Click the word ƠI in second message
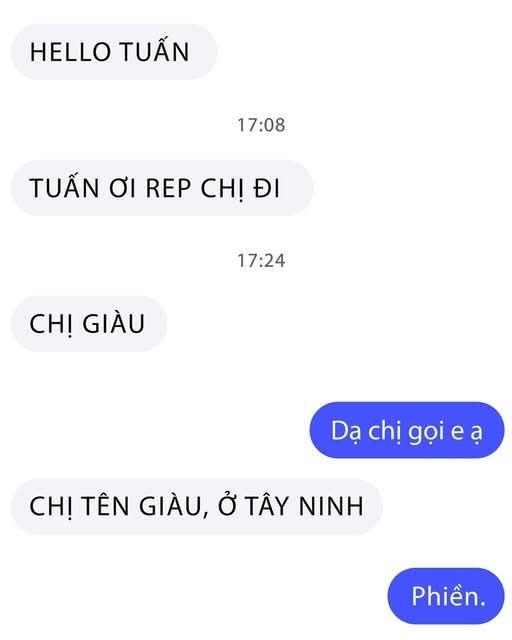This screenshot has width=512, height=640. 122,189
